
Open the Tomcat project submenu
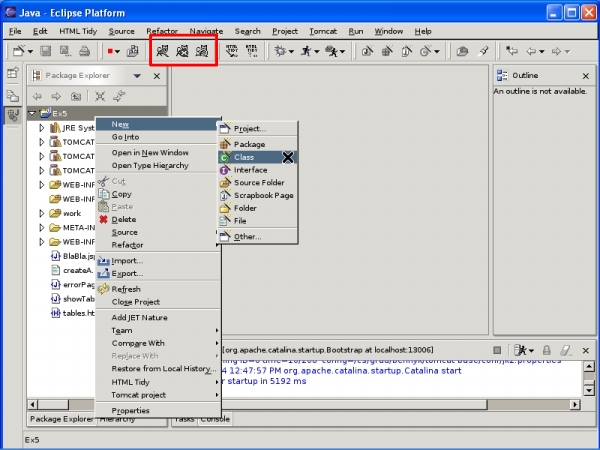click(158, 395)
